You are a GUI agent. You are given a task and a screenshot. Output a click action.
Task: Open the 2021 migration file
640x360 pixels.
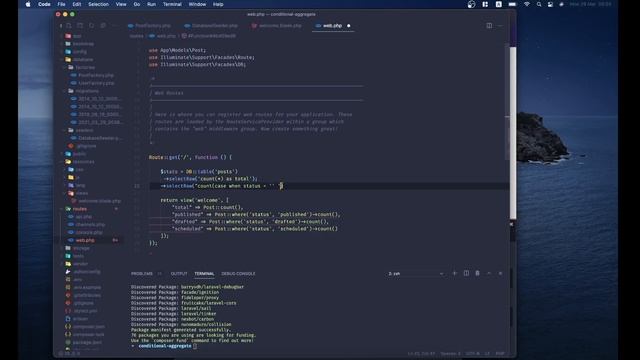(x=100, y=122)
